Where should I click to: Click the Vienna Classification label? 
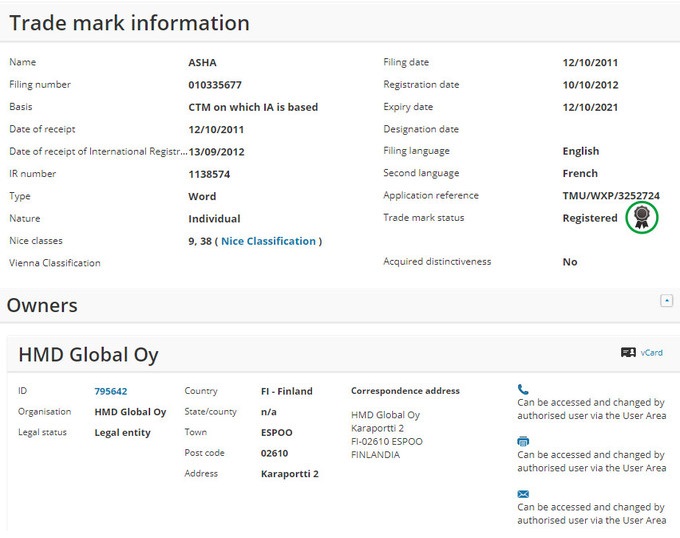(x=55, y=263)
